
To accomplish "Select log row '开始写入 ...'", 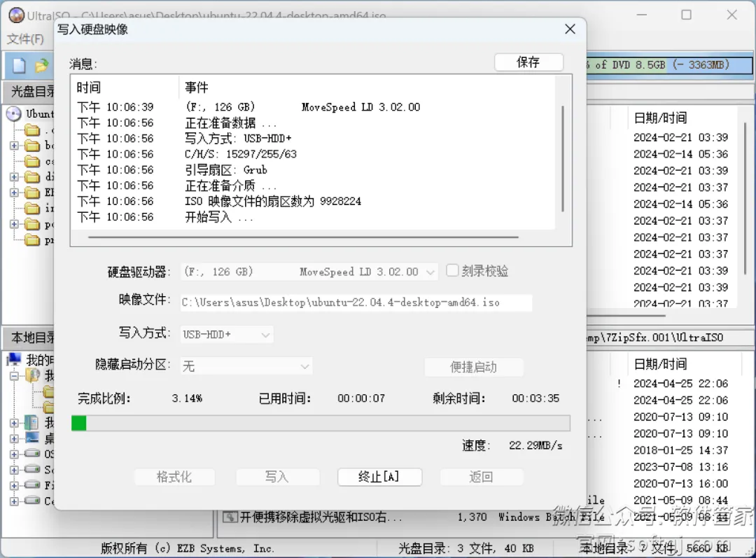I will tap(219, 217).
